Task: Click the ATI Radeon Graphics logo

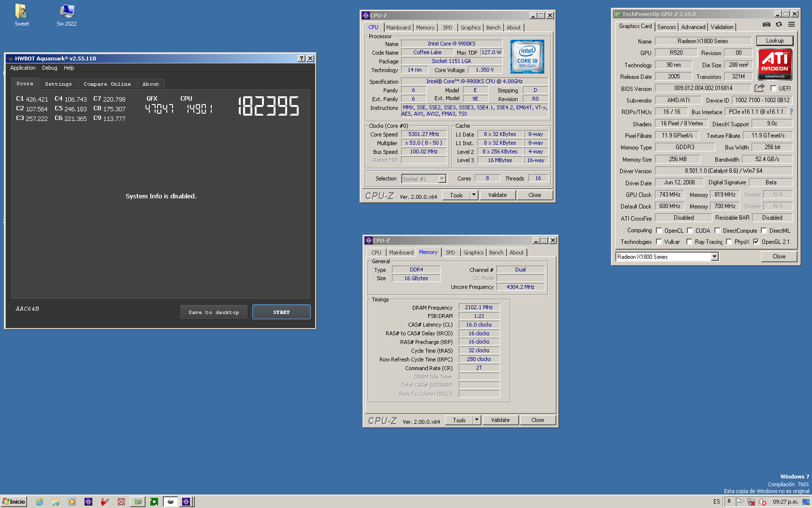Action: pyautogui.click(x=775, y=64)
